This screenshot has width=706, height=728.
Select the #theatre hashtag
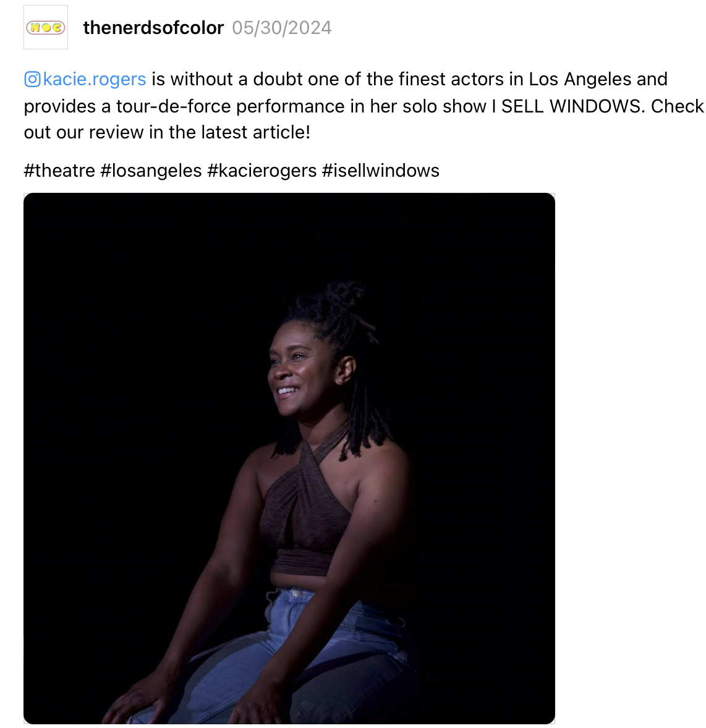59,171
